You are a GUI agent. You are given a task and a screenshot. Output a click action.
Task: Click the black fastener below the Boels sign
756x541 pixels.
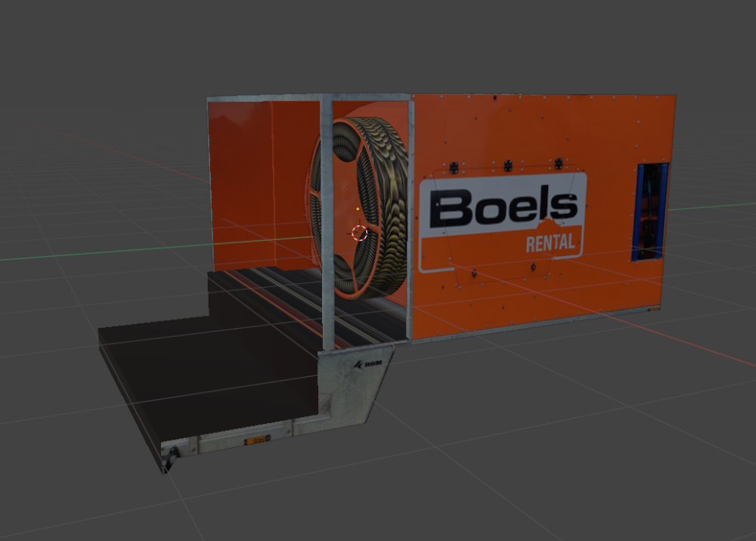click(533, 266)
